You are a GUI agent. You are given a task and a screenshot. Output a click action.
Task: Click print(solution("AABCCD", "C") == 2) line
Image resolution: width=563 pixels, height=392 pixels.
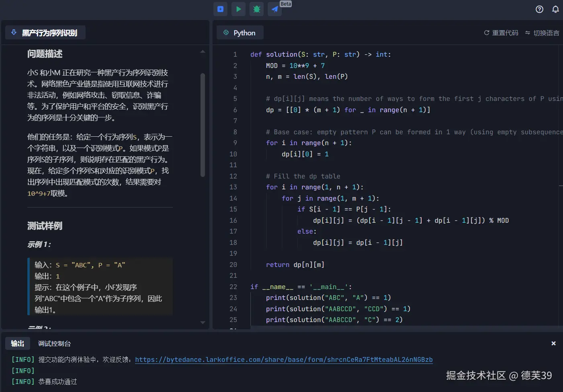[x=334, y=320]
